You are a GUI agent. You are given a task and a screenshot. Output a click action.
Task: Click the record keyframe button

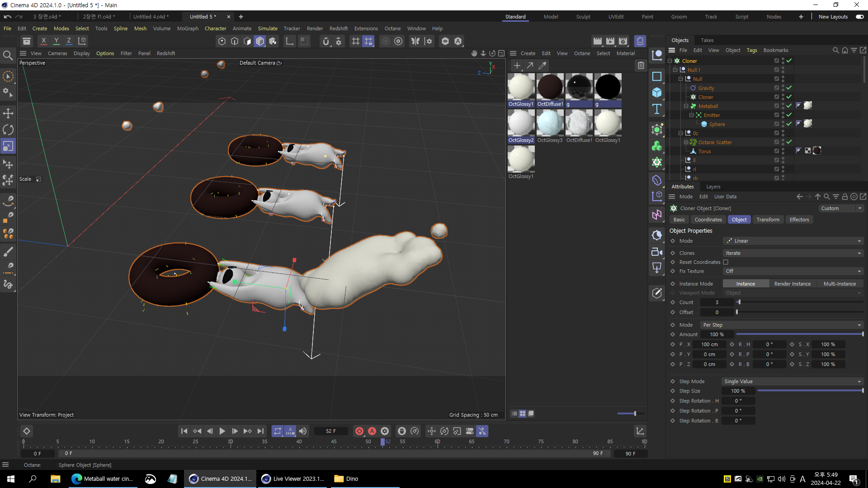pyautogui.click(x=359, y=431)
